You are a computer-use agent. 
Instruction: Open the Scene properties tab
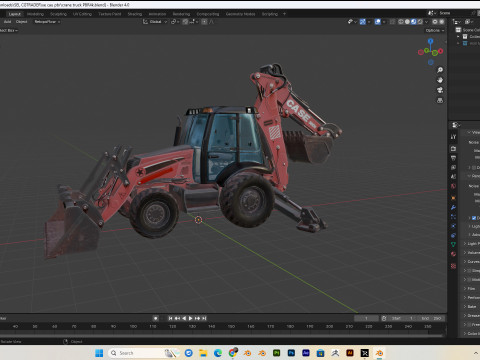(x=453, y=177)
